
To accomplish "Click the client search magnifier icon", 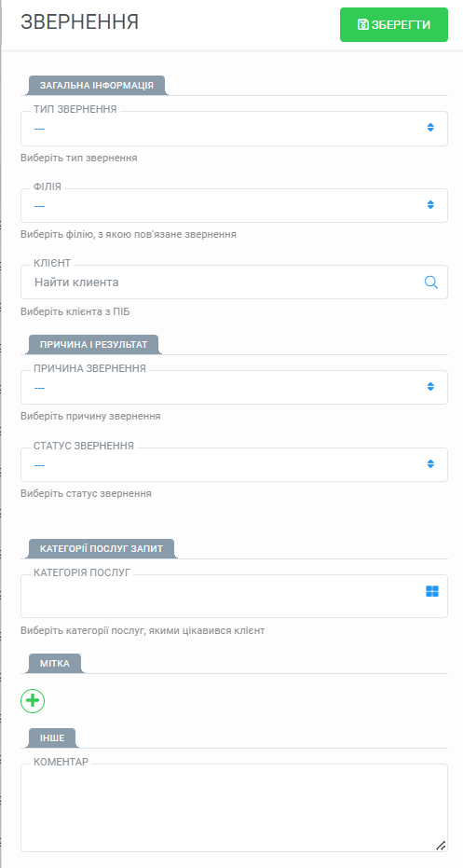I will 431,282.
